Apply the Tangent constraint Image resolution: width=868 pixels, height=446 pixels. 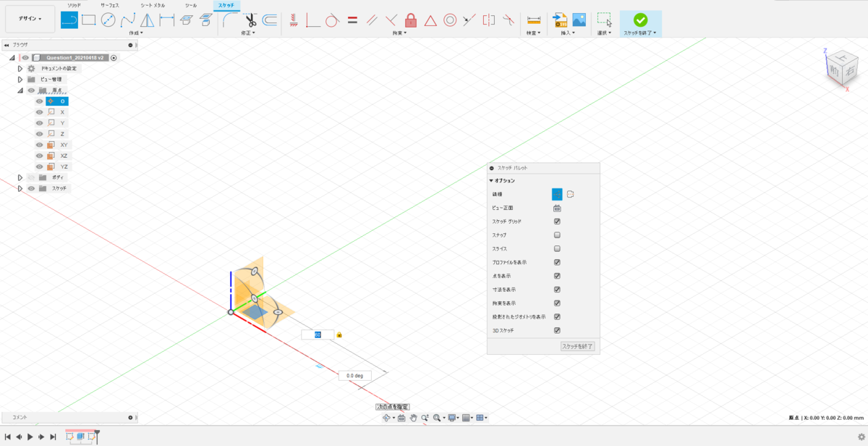[333, 20]
